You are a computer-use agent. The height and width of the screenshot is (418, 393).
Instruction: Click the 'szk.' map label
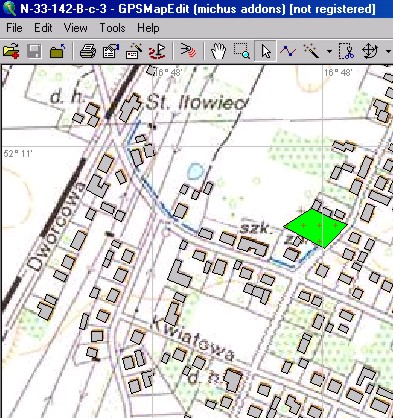(x=256, y=229)
